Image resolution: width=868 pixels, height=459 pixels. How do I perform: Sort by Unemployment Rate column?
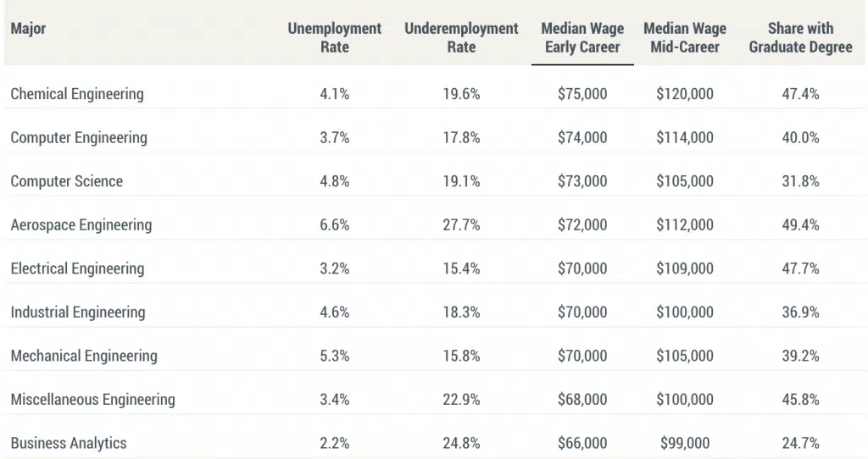[x=334, y=37]
